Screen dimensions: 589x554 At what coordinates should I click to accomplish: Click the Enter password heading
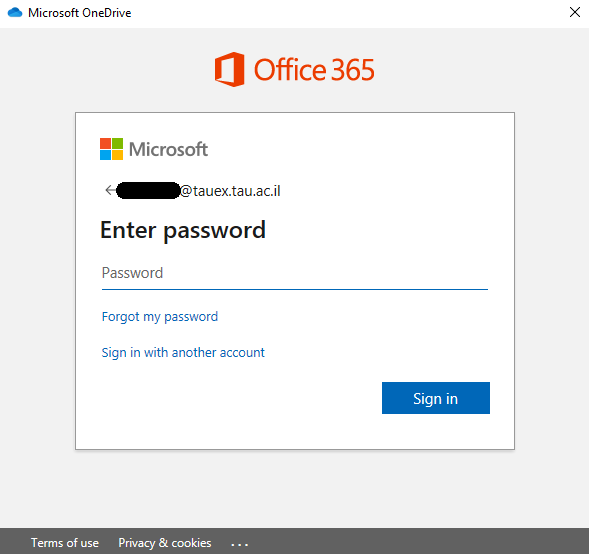(x=183, y=230)
